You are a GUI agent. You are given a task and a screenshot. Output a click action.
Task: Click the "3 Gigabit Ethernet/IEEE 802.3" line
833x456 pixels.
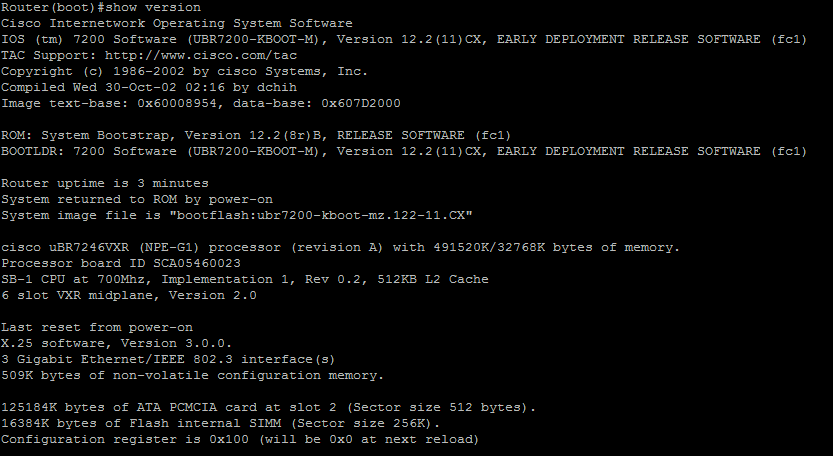click(x=168, y=359)
